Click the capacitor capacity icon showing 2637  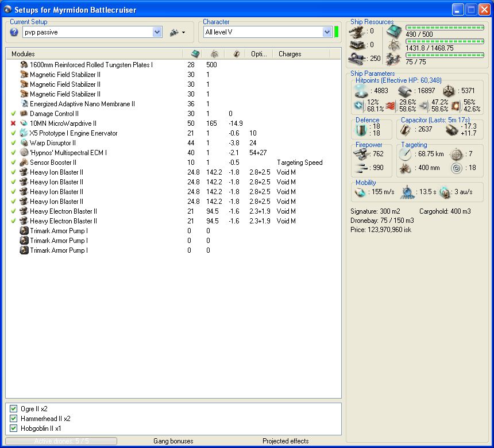click(405, 129)
